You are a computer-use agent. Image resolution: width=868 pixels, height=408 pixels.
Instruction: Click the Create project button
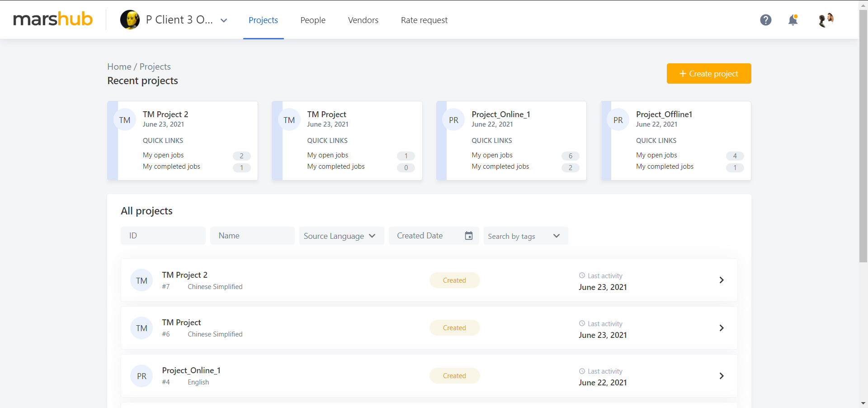pyautogui.click(x=708, y=73)
